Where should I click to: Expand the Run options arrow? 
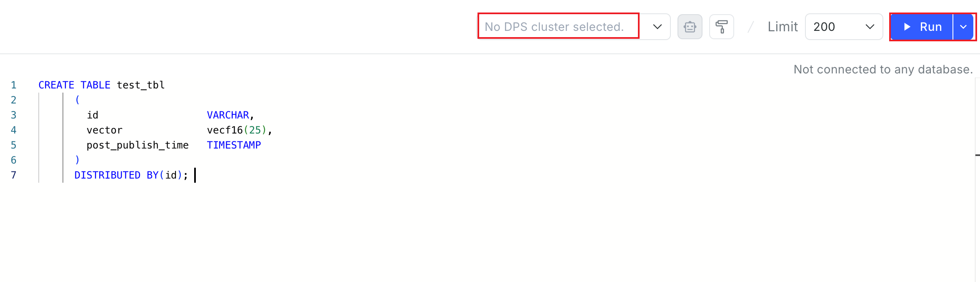[963, 27]
